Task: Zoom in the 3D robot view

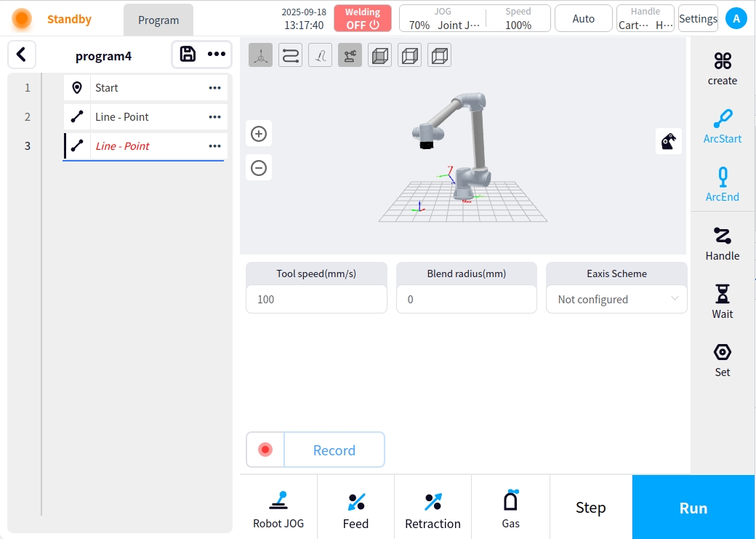Action: coord(259,134)
